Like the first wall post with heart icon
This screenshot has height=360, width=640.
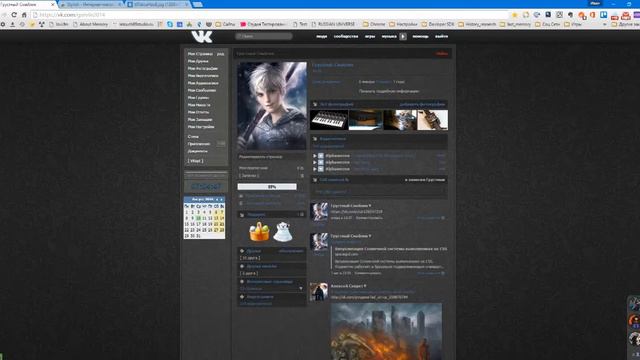point(443,218)
